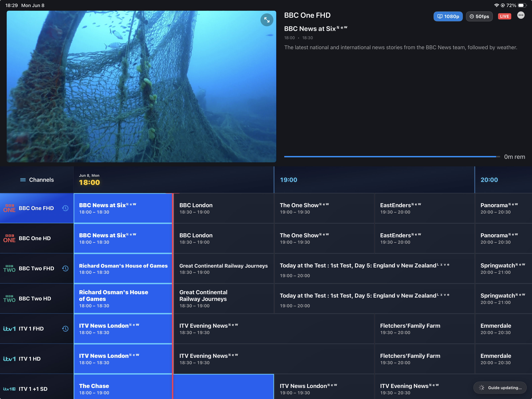
Task: Select the BBC One FHD channel row
Action: point(37,208)
